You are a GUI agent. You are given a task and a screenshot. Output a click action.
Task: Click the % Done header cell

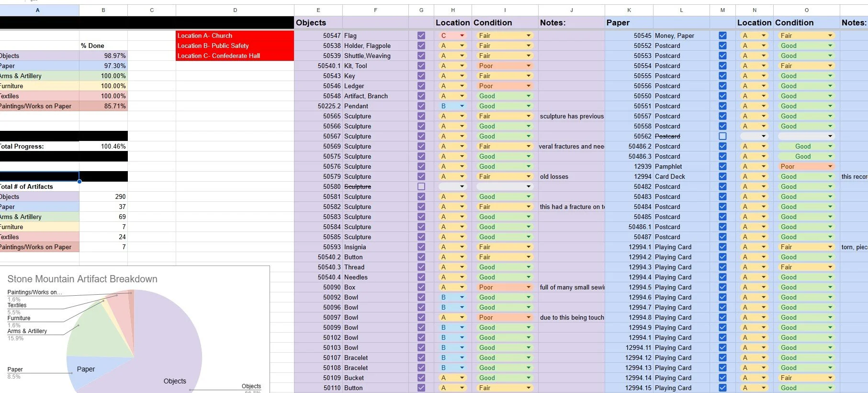103,46
